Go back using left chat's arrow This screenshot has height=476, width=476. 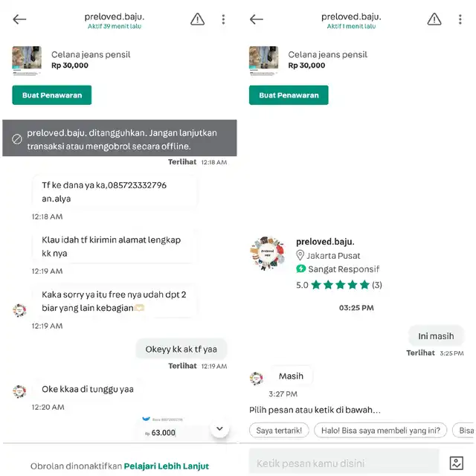[x=19, y=19]
